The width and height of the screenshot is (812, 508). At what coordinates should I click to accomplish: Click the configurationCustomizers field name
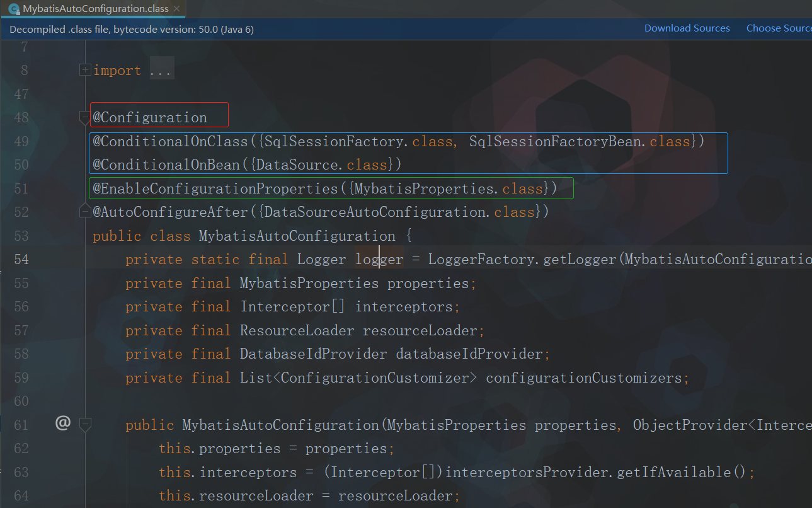pos(583,378)
